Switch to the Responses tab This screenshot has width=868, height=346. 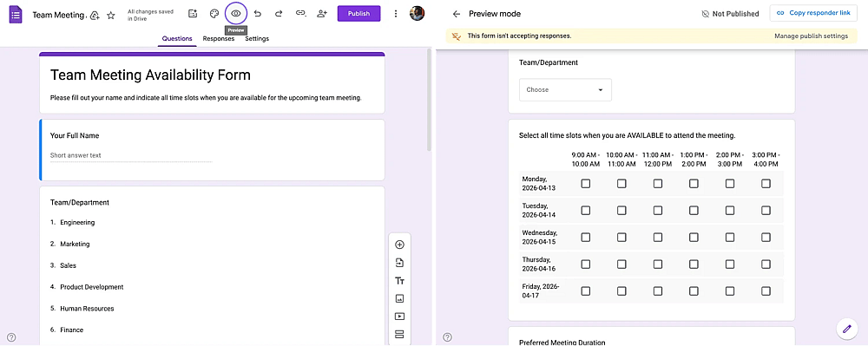(219, 39)
